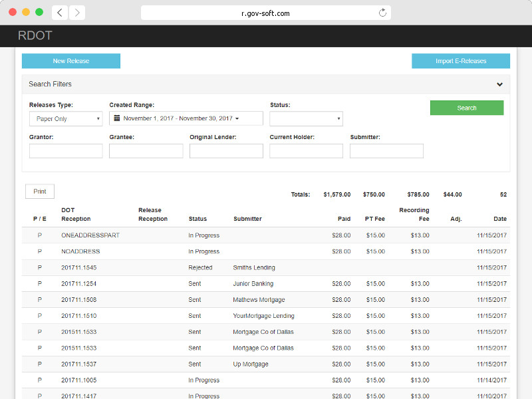Click submitter Up Mortgage
This screenshot has width=532, height=399.
(251, 364)
